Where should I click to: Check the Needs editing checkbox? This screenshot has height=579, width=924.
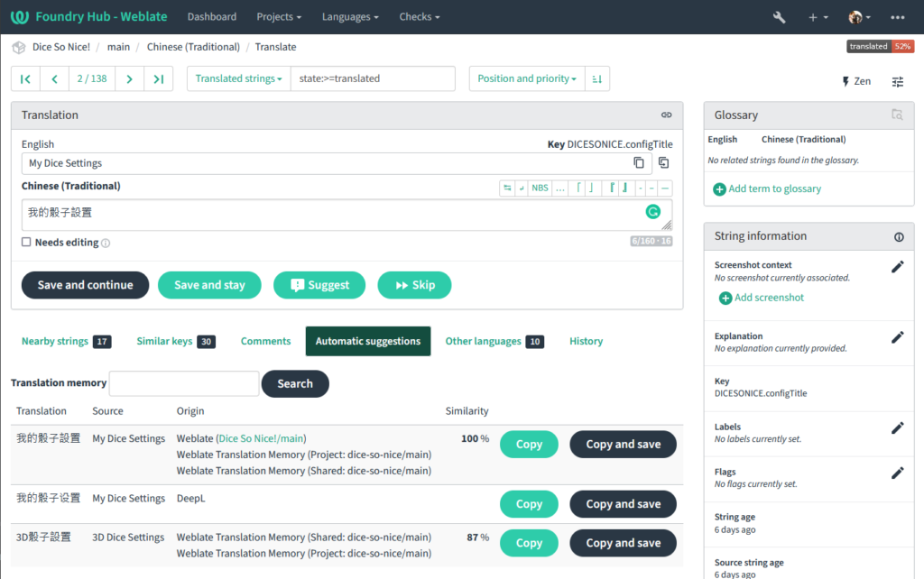pyautogui.click(x=26, y=243)
